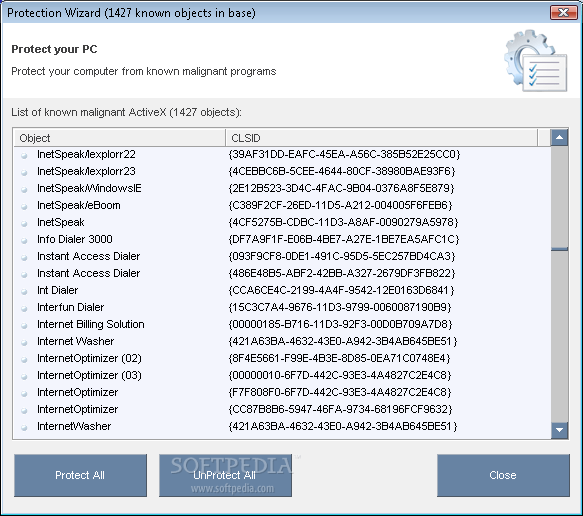The height and width of the screenshot is (516, 583).
Task: Select the Interfun Dialer entry
Action: coord(70,307)
